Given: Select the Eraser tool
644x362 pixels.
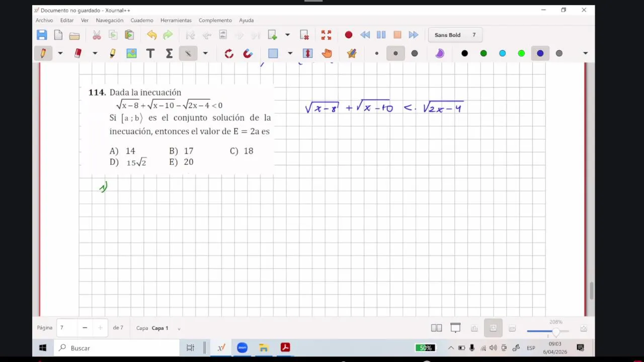Looking at the screenshot, I should (x=78, y=53).
